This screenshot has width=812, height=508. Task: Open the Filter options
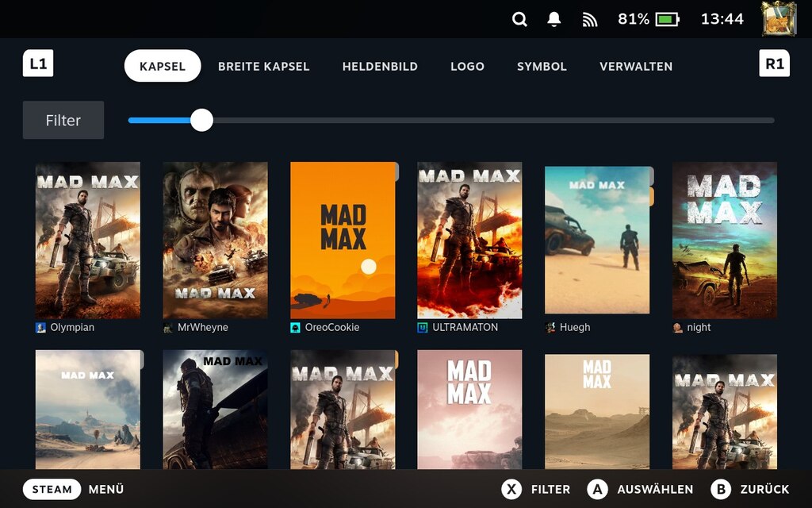point(63,120)
